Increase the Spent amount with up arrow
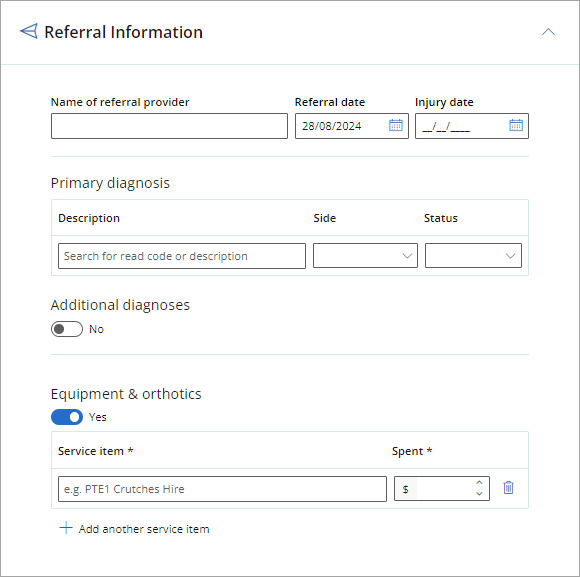580x577 pixels. 479,483
